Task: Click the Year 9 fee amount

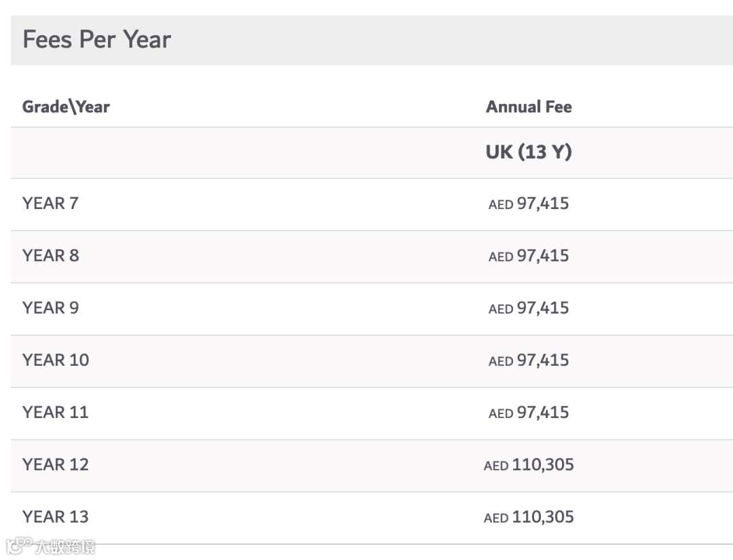Action: (529, 308)
